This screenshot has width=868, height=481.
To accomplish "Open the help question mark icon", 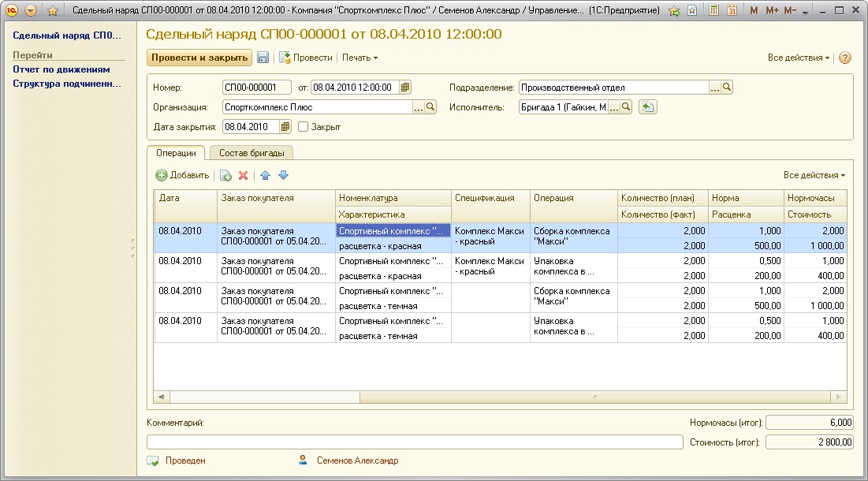I will click(845, 58).
